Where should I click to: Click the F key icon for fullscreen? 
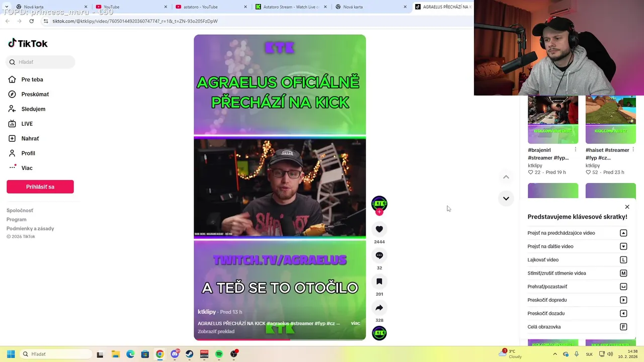(x=623, y=327)
